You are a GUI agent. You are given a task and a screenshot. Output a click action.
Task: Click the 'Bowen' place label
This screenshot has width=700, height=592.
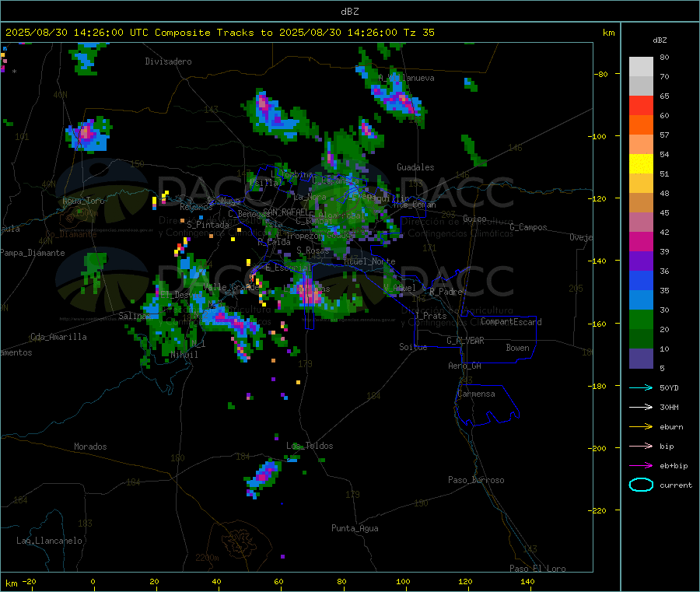click(517, 348)
